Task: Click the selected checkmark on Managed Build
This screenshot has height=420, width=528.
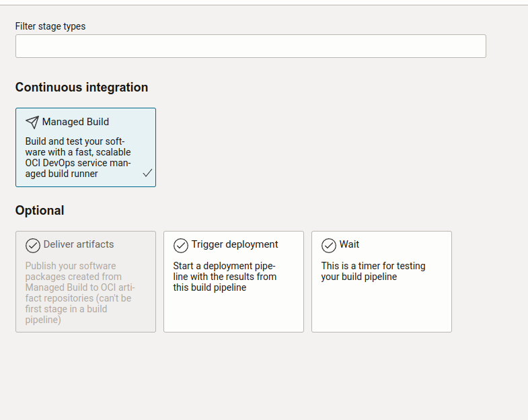Action: [x=147, y=173]
